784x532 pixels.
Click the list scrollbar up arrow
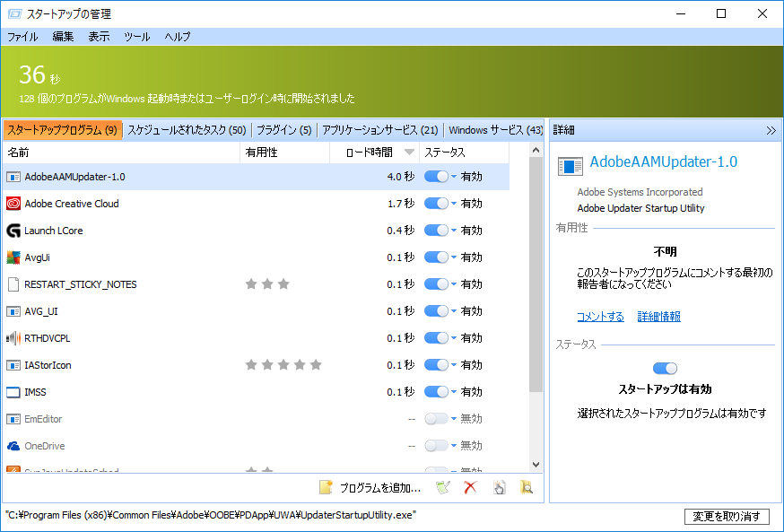click(x=536, y=150)
